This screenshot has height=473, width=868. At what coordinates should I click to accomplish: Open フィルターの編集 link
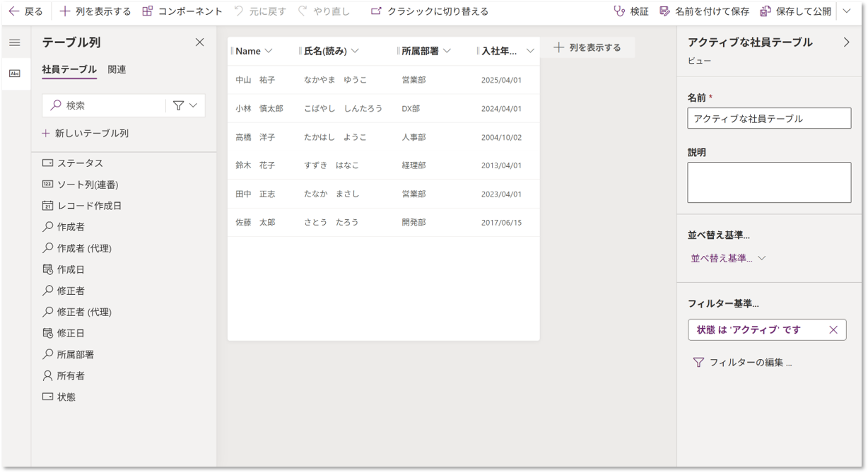(x=741, y=362)
